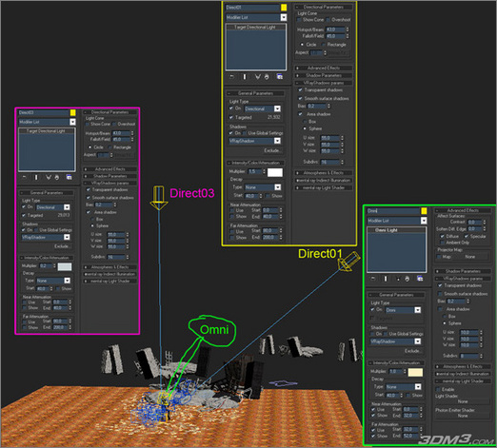This screenshot has width=497, height=448.
Task: Open Configure Modifier Sets icon in Direct03 panel
Action: 69,177
